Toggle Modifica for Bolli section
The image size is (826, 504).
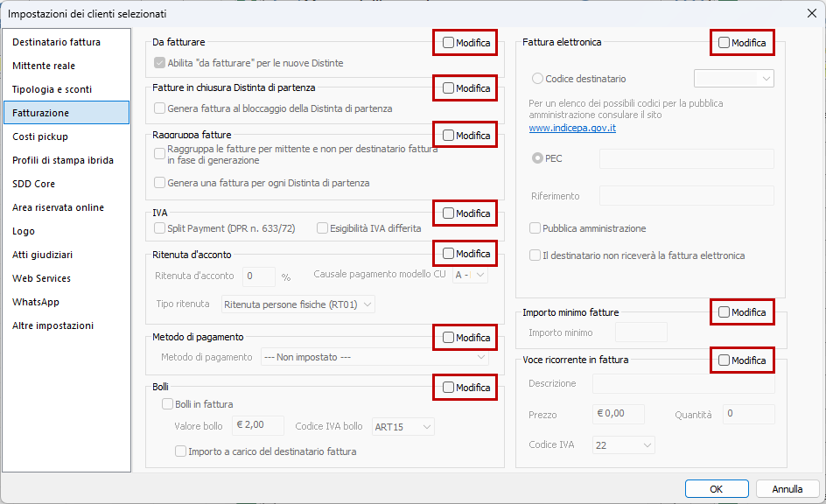pos(449,387)
